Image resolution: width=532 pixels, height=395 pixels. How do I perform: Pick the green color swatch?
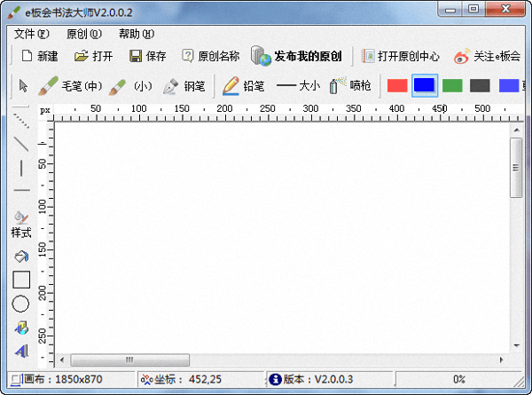(x=452, y=85)
